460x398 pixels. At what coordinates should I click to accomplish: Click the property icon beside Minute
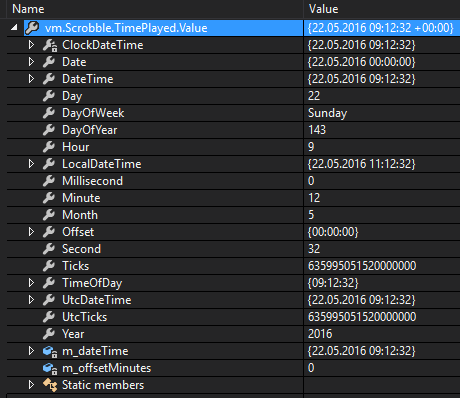tap(49, 198)
